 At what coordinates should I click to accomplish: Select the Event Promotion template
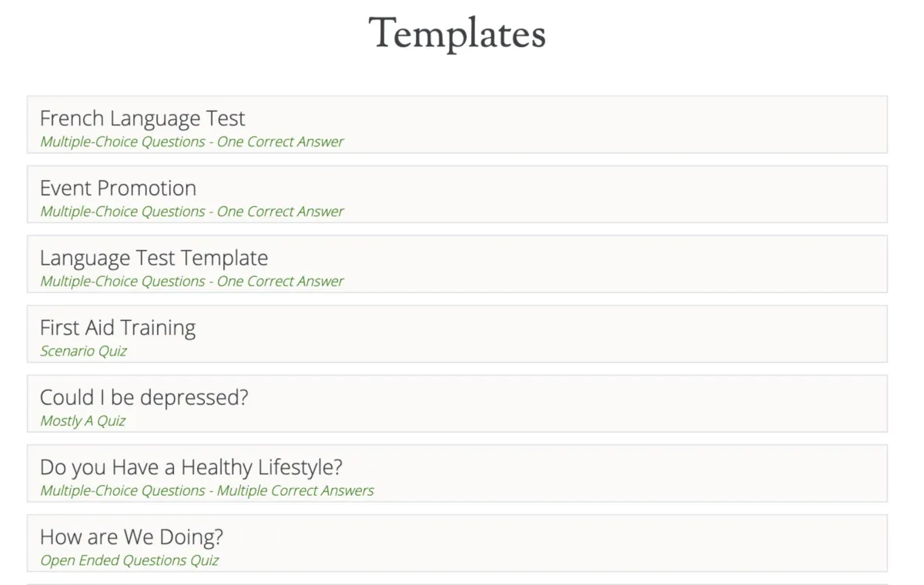click(118, 189)
